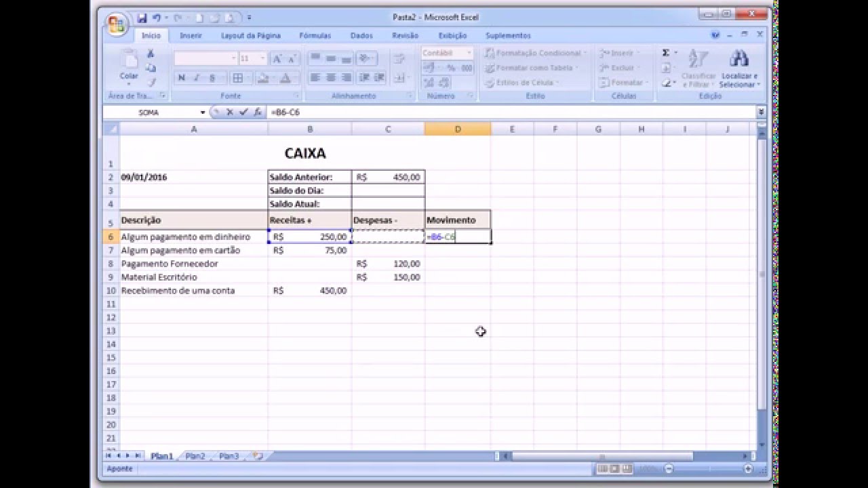Align cell text to the left
This screenshot has width=868, height=488.
tap(315, 78)
